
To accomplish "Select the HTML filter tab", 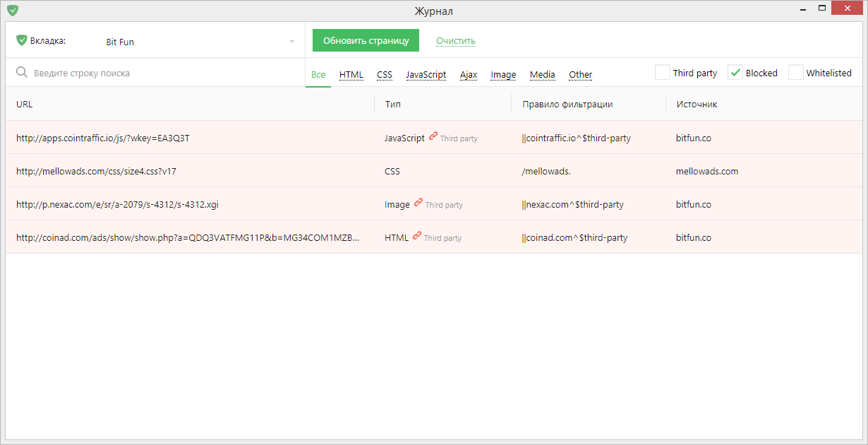I will coord(351,74).
